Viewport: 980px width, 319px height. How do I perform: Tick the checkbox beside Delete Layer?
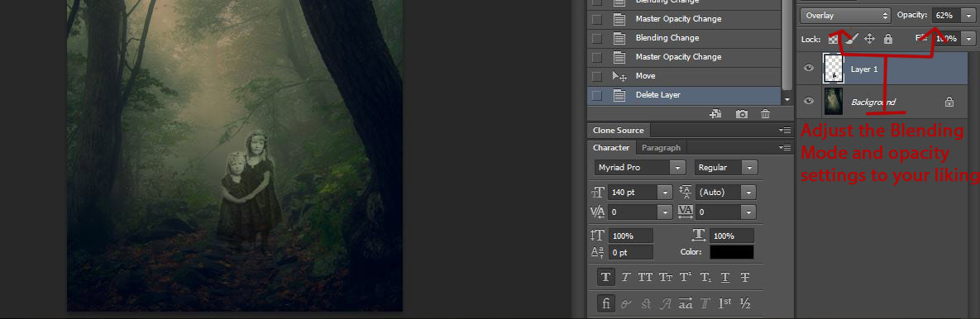597,95
